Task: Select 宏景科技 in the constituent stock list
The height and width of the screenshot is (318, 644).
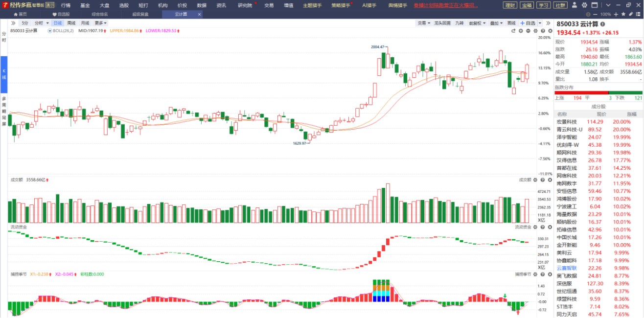Action: click(x=567, y=122)
